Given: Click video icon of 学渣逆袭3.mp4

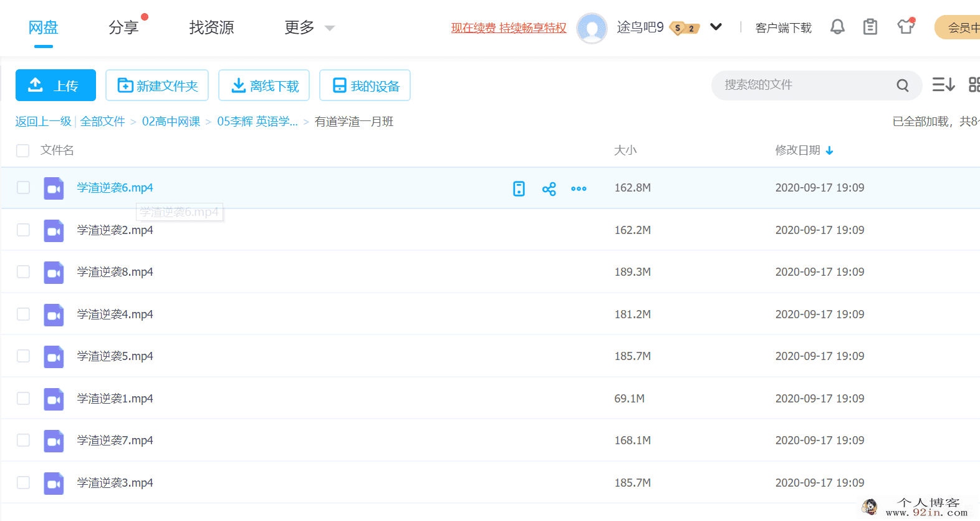Looking at the screenshot, I should tap(54, 484).
